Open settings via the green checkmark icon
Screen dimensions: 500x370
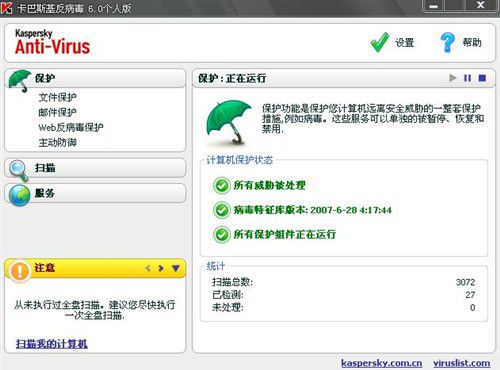[380, 42]
